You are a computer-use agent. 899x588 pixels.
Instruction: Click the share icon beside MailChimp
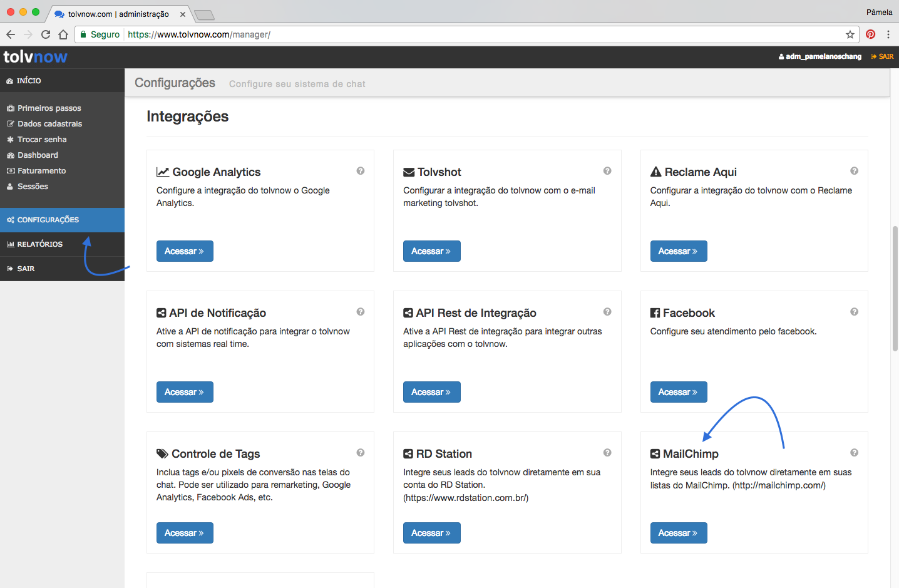655,454
